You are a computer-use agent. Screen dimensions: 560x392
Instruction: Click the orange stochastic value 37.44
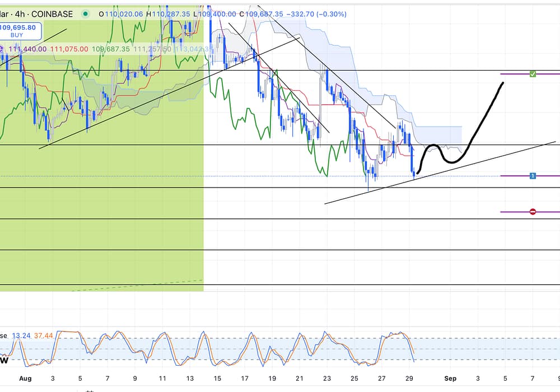[x=43, y=335]
